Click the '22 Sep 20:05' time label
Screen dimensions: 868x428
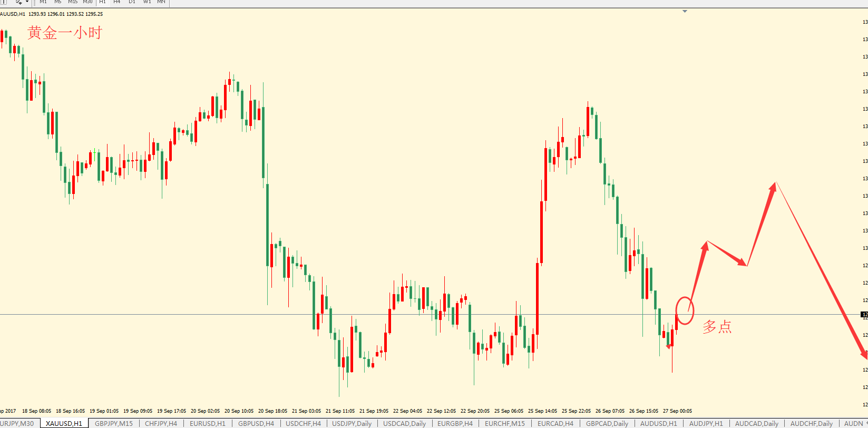click(x=475, y=411)
